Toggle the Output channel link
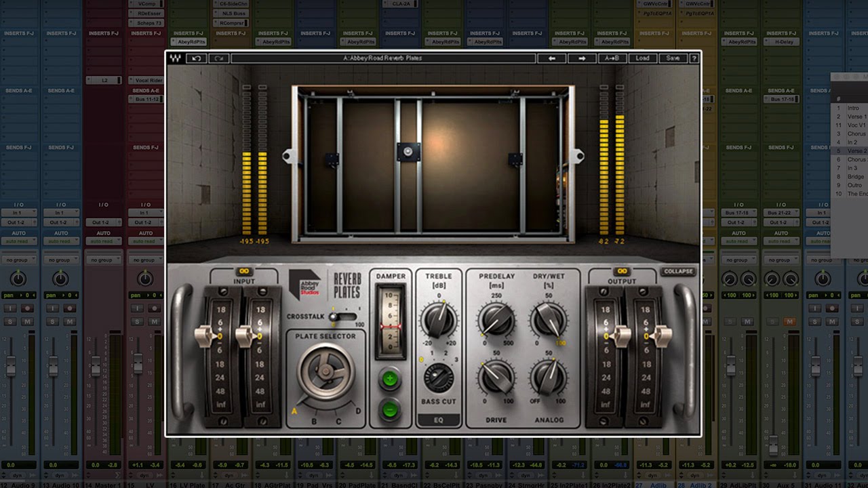 coord(622,271)
